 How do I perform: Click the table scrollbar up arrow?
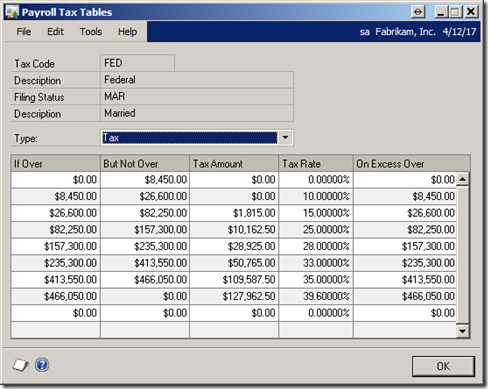click(463, 179)
